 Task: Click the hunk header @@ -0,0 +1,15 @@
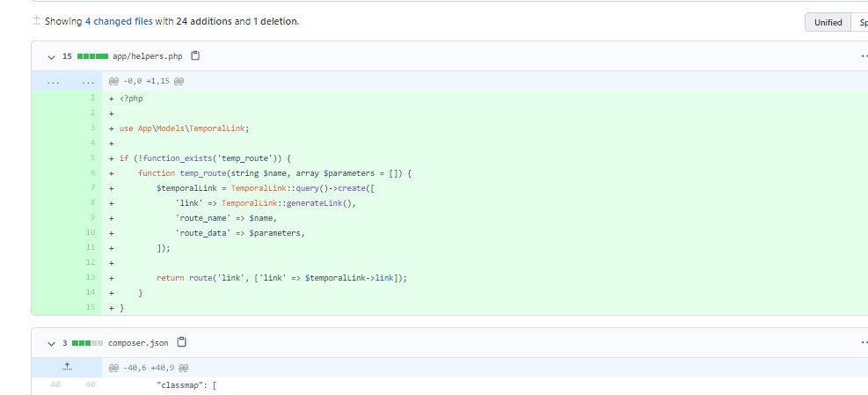click(146, 81)
